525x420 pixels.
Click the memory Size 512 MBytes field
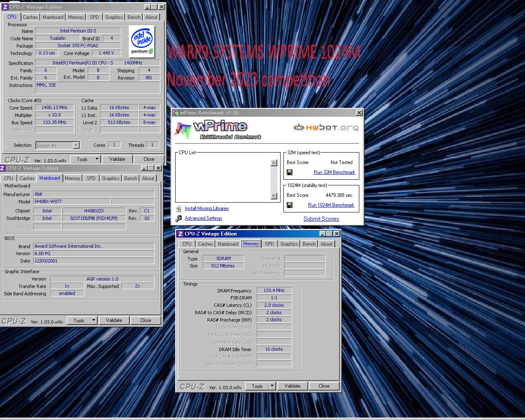(223, 266)
